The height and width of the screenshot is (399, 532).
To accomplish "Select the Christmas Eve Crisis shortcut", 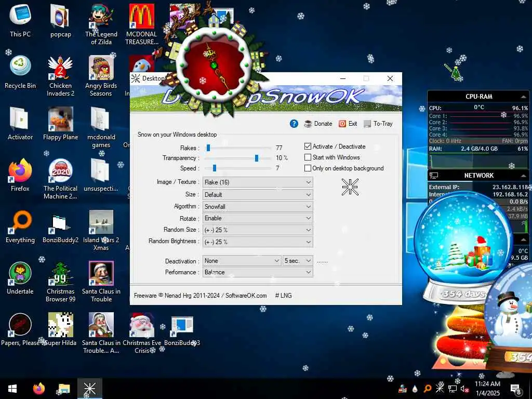I will click(x=142, y=334).
